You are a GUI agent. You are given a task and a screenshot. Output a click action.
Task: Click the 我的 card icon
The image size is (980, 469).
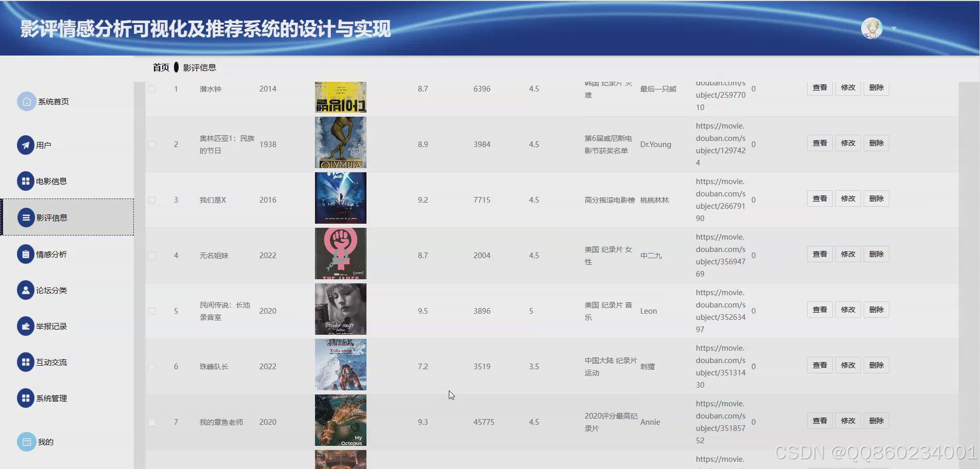tap(26, 442)
